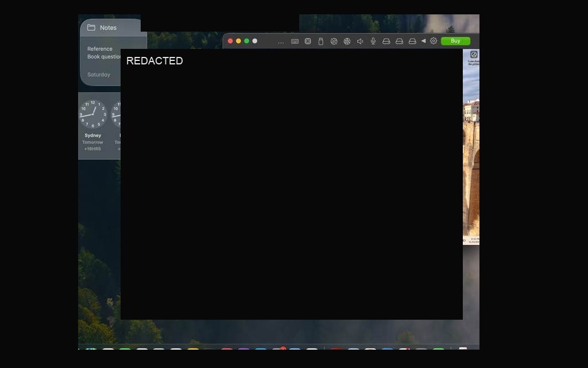Select the rightmost hard disk icon
The height and width of the screenshot is (368, 588).
pyautogui.click(x=412, y=41)
